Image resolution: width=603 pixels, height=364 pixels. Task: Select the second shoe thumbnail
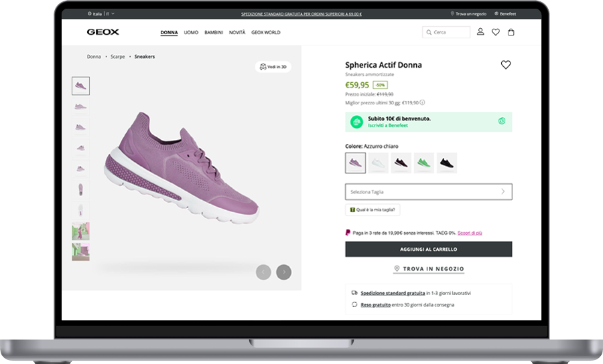tap(81, 106)
